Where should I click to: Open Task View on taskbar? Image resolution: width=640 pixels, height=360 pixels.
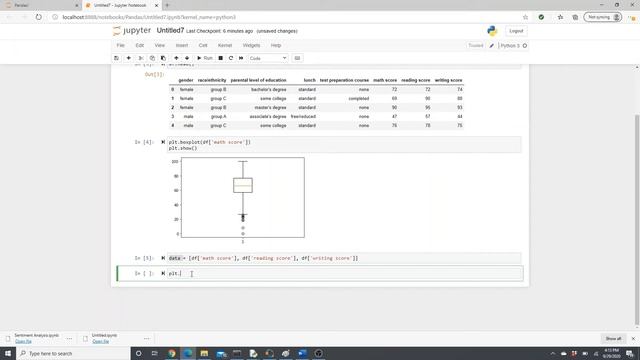coord(154,353)
